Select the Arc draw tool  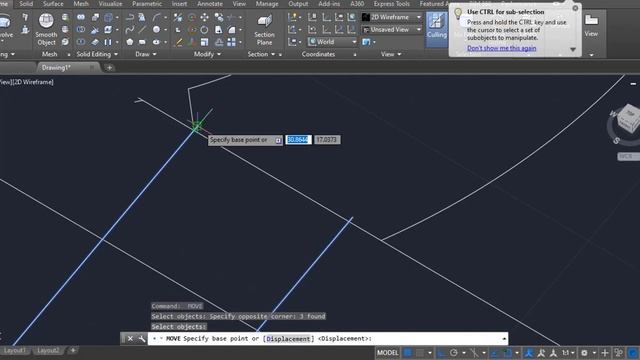(x=156, y=17)
